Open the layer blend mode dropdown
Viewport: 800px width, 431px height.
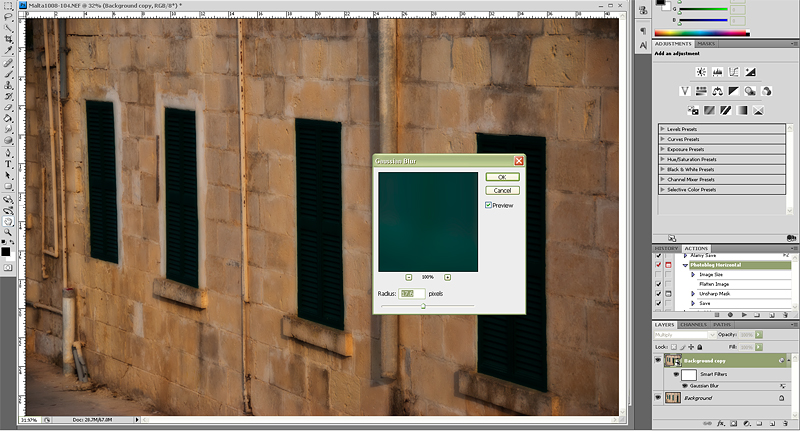685,335
